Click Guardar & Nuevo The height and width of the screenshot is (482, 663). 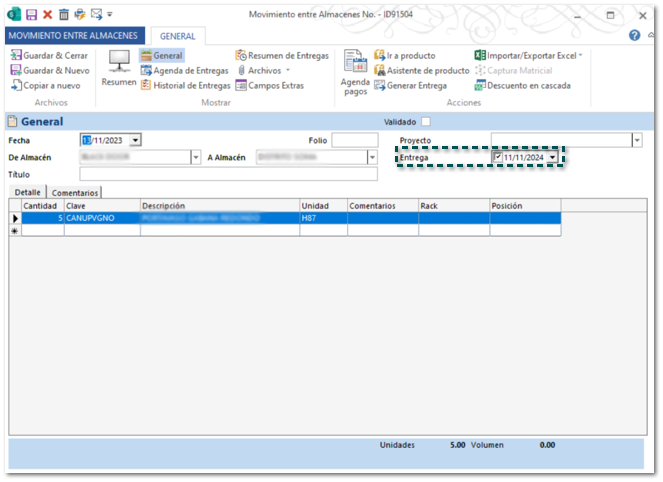coord(50,70)
